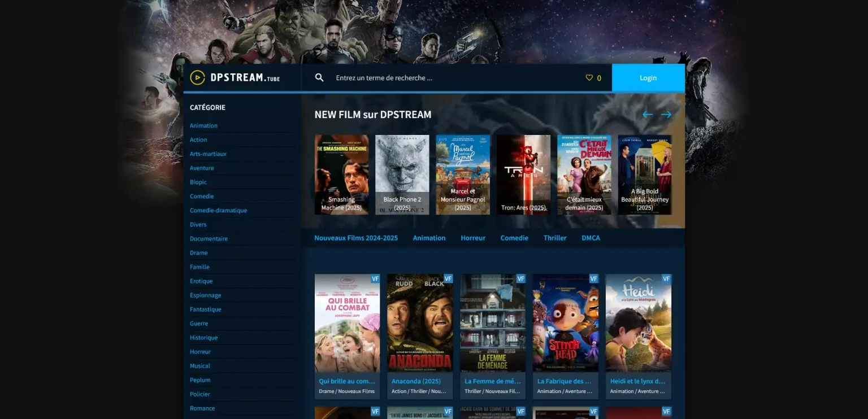Select the Biopic category

point(198,182)
